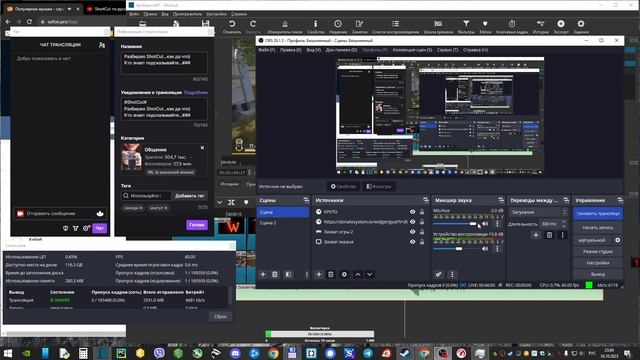The height and width of the screenshot is (360, 640).
Task: Mute the Mic/Aux audio channel
Action: coord(485,224)
